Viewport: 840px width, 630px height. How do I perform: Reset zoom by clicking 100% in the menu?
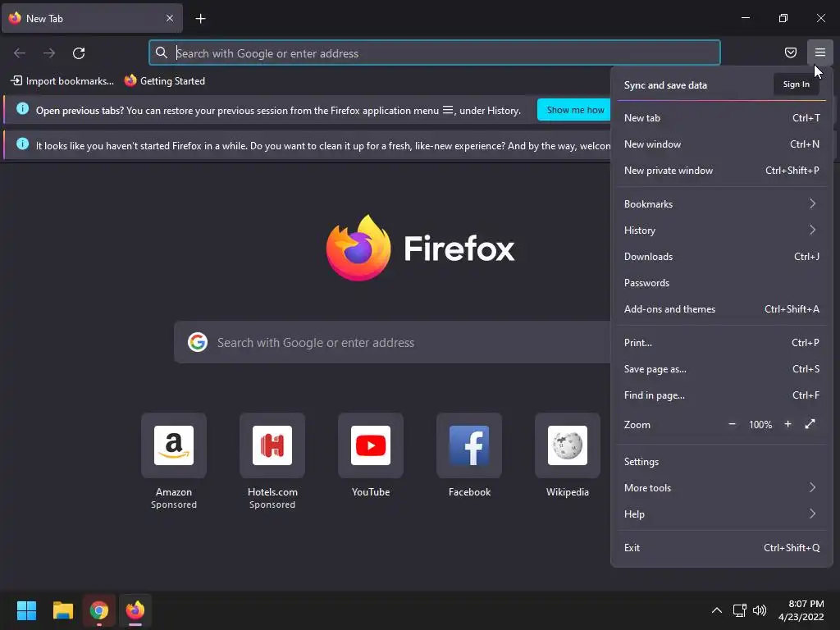point(760,425)
